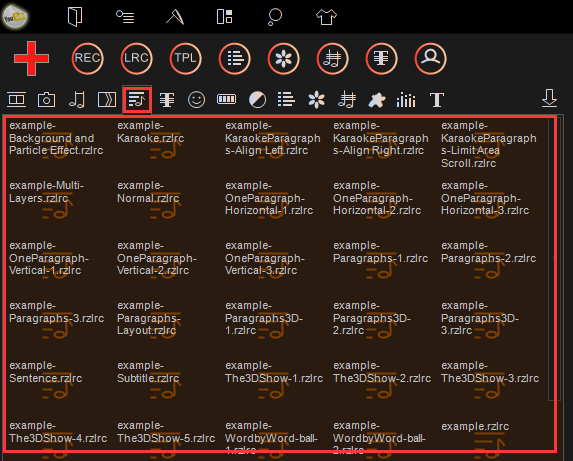The height and width of the screenshot is (461, 573).
Task: Select example-Karaoke.rzlrc file
Action: (151, 139)
